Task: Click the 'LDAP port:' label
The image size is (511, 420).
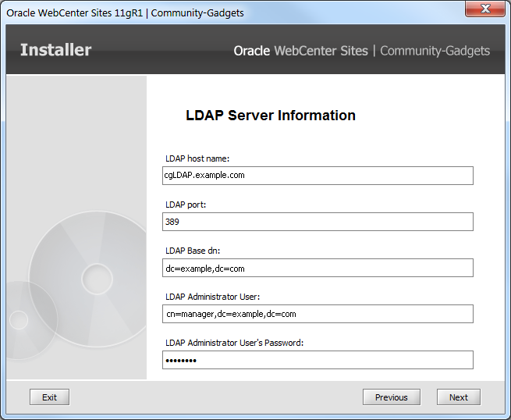Action: click(186, 205)
